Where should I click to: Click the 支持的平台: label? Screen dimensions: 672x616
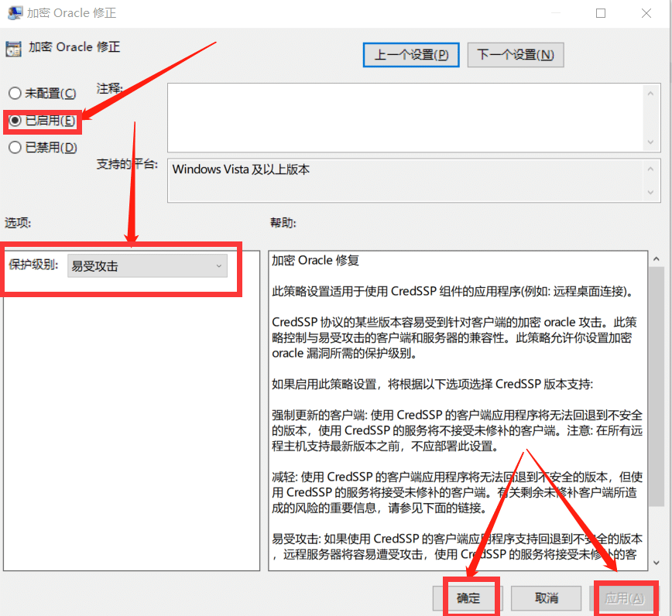pos(127,164)
